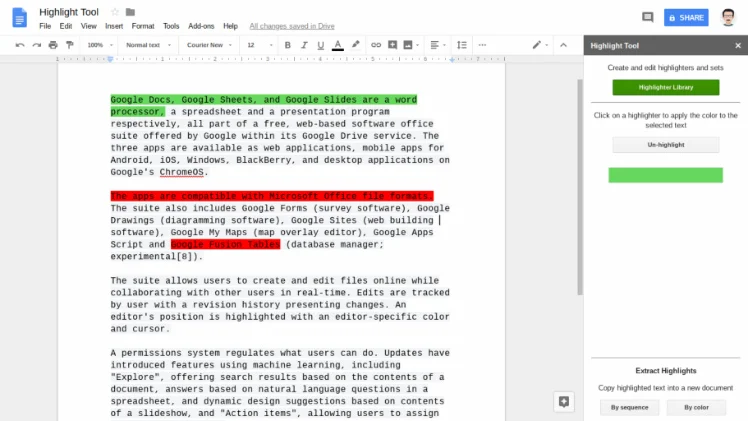This screenshot has height=421, width=748.
Task: Open the Courier New font dropdown
Action: (x=209, y=45)
